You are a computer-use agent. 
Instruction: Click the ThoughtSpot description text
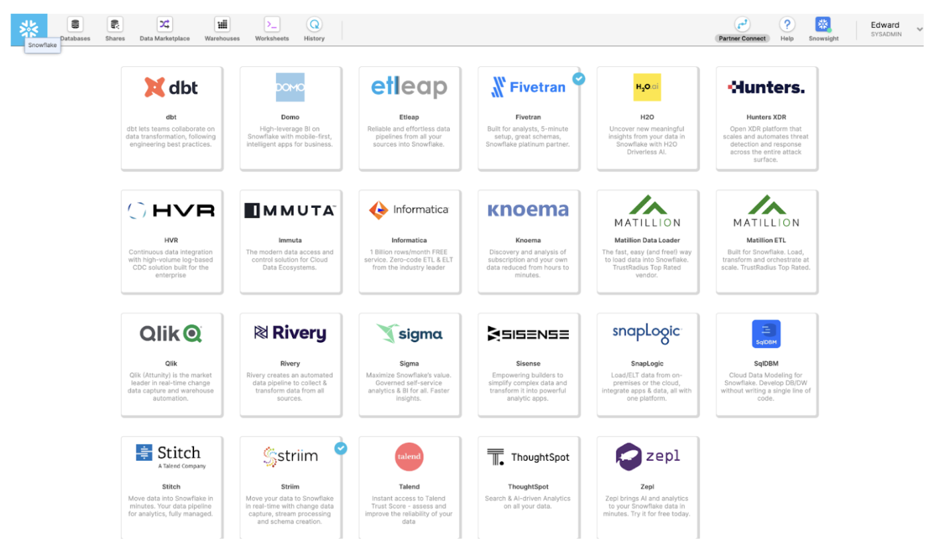528,502
